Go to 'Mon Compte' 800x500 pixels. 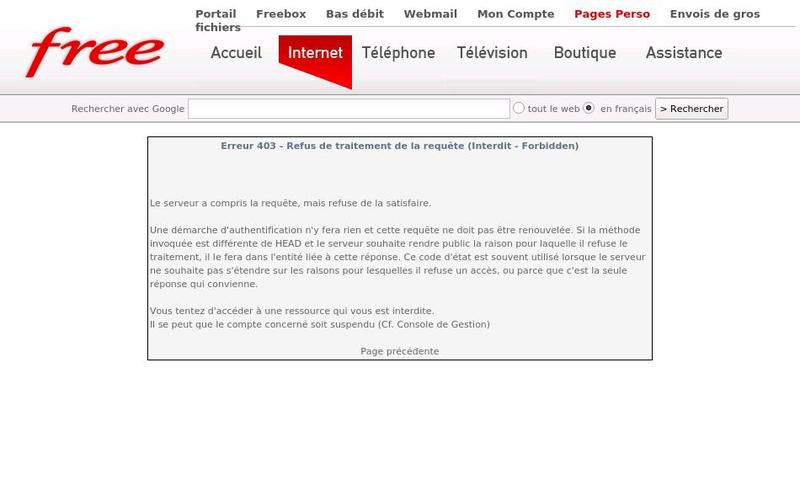516,14
